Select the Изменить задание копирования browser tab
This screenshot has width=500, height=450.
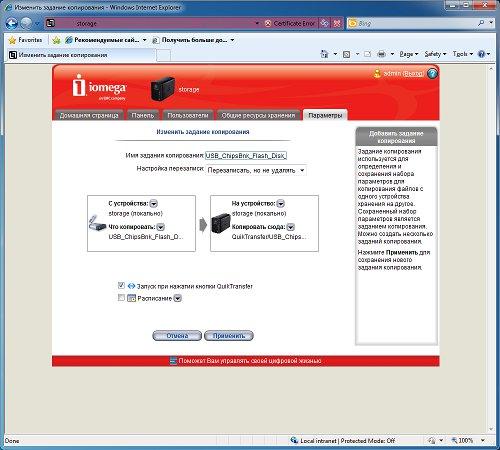[x=81, y=55]
